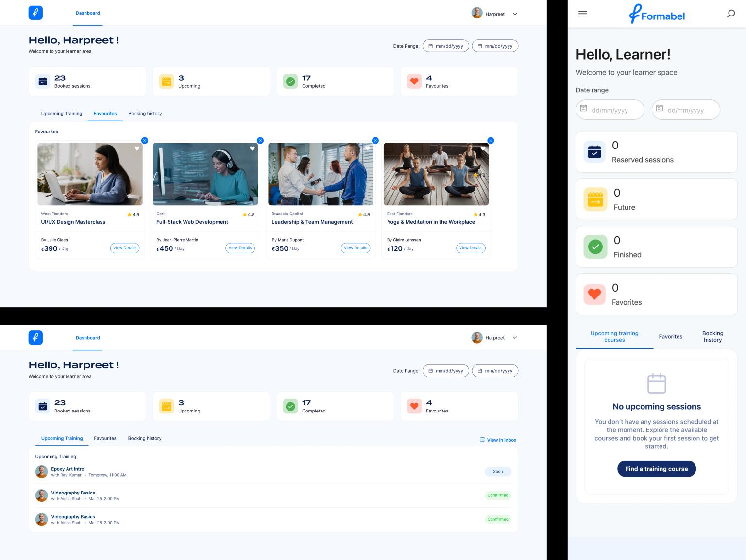Click Upcoming yellow icon in bottom dashboard
Viewport: 746px width, 560px height.
pos(167,406)
